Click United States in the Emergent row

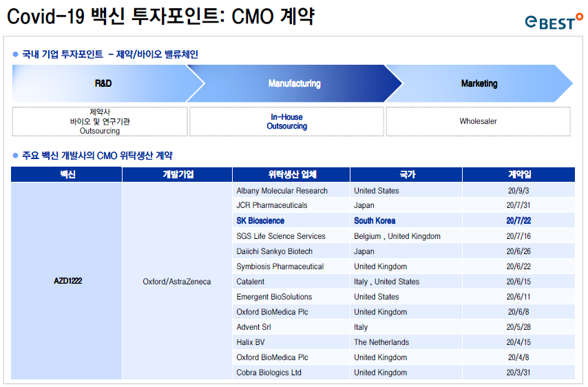click(377, 297)
